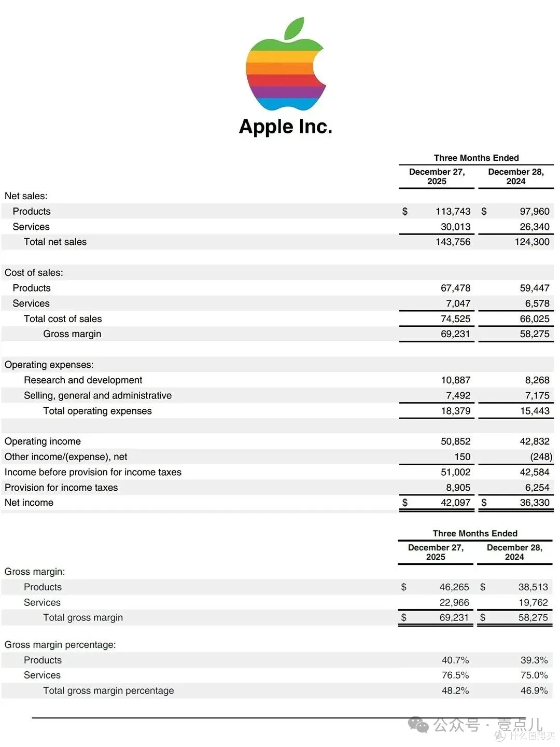Click the 公众号 watermark text at bottom

point(456,725)
